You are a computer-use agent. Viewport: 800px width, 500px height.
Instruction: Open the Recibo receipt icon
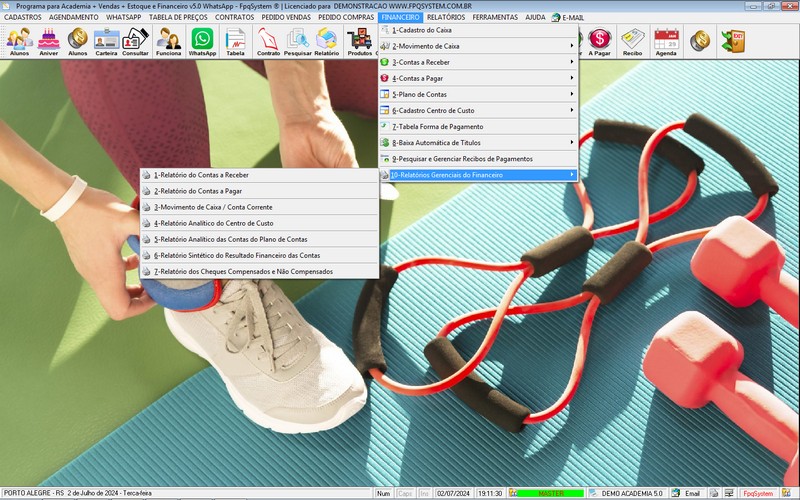(633, 41)
